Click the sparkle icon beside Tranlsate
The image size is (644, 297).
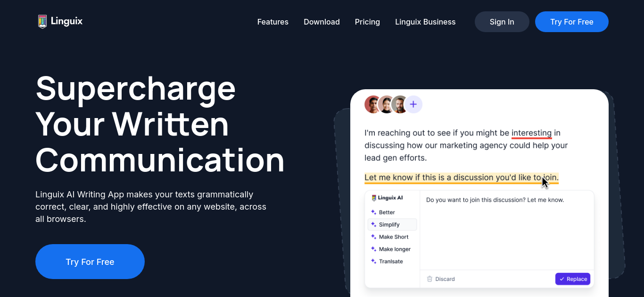(373, 262)
